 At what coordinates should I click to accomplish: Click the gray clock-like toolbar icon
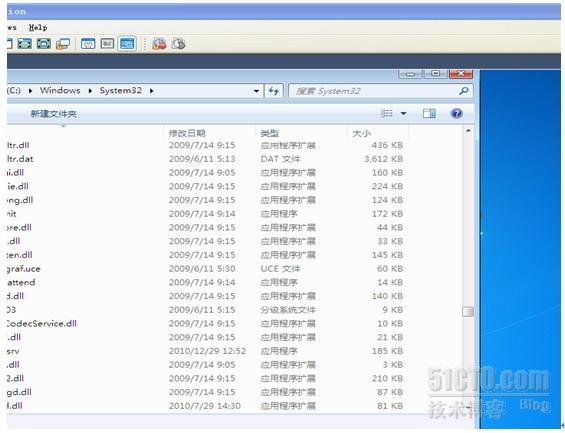[178, 44]
